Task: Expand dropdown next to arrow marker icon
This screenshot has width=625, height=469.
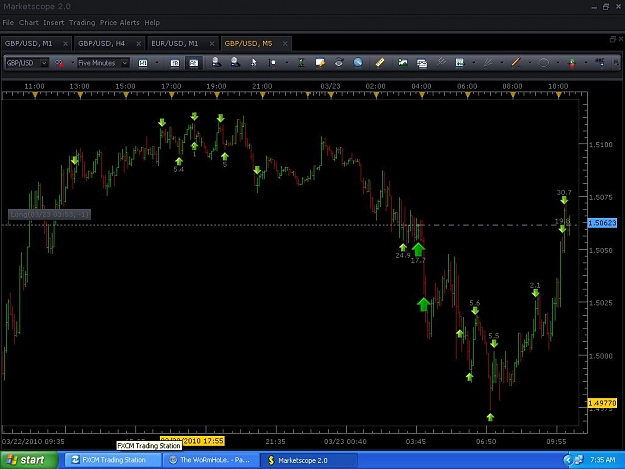Action: click(x=586, y=63)
